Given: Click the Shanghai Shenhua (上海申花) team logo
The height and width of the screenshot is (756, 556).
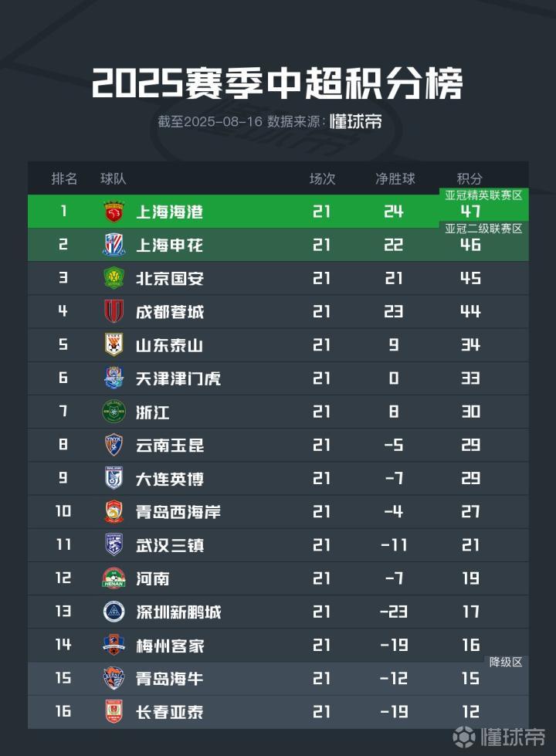Looking at the screenshot, I should [x=114, y=245].
